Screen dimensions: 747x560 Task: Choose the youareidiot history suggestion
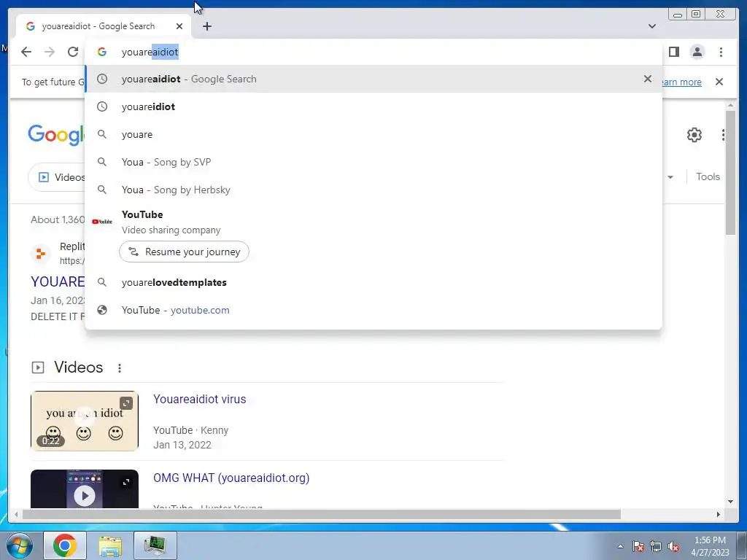[373, 106]
